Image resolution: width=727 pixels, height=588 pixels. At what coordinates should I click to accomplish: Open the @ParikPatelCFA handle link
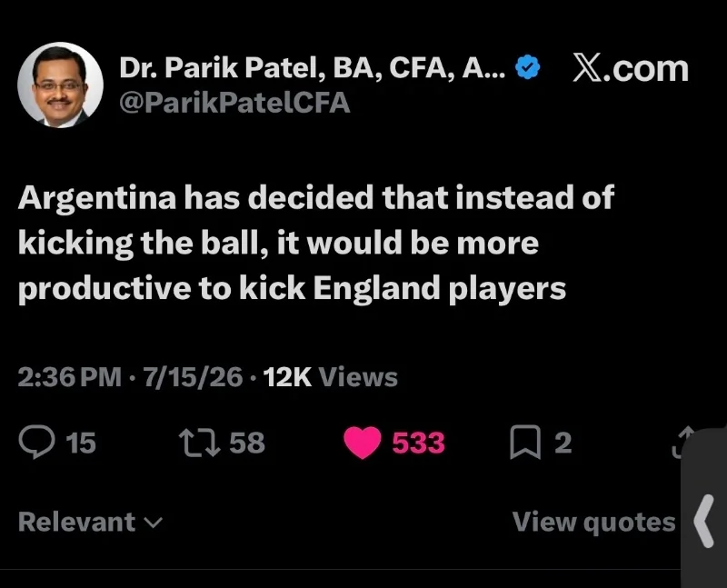pyautogui.click(x=234, y=103)
